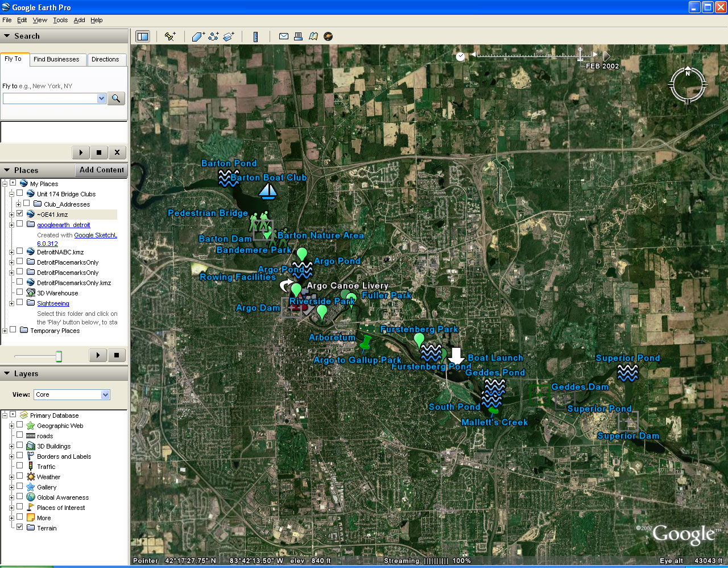The image size is (728, 568).
Task: Click the Add Placemark pushpin icon
Action: 169,36
